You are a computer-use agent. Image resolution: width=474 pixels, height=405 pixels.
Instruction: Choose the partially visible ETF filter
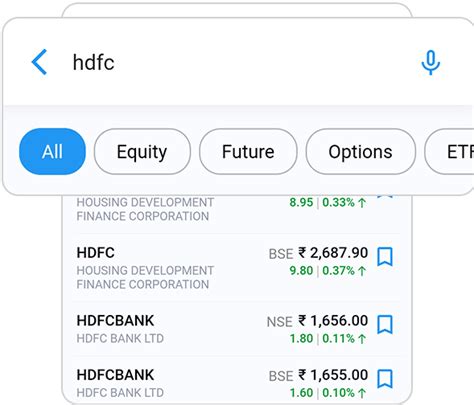450,152
